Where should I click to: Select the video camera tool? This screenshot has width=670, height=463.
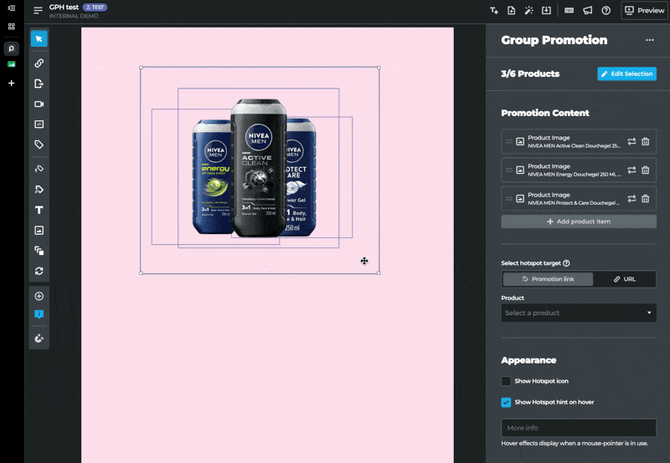pyautogui.click(x=39, y=104)
